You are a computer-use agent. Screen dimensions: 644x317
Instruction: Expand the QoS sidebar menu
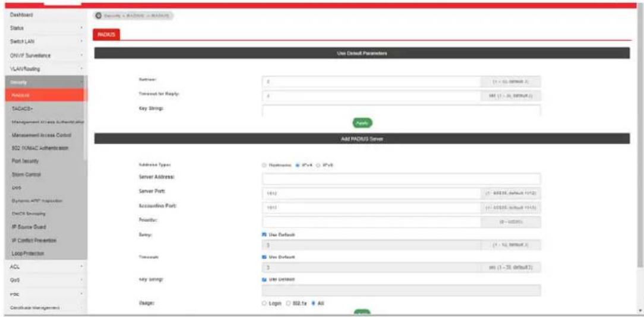pos(46,280)
